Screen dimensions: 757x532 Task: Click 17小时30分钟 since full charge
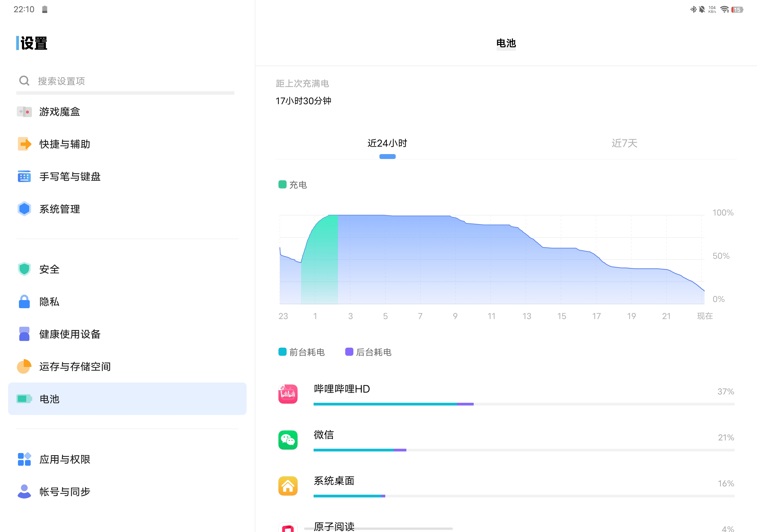pos(303,101)
